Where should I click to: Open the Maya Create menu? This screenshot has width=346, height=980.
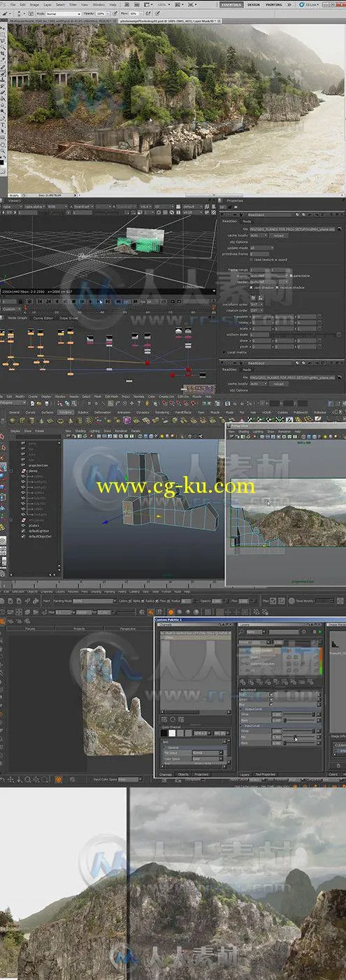click(x=33, y=396)
